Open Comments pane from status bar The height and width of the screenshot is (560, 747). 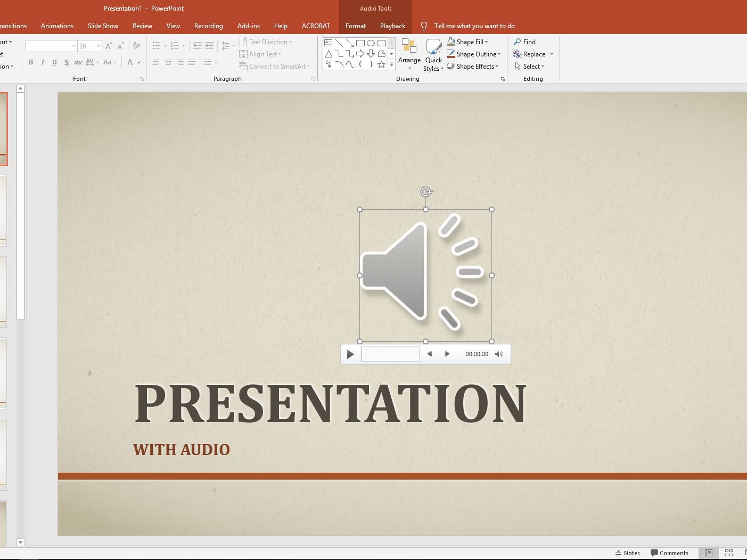(669, 553)
